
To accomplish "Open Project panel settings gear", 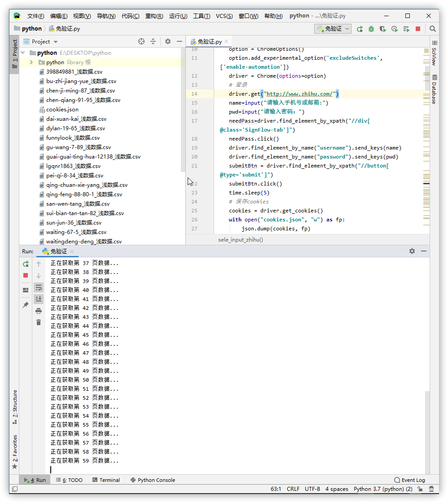I will 168,41.
